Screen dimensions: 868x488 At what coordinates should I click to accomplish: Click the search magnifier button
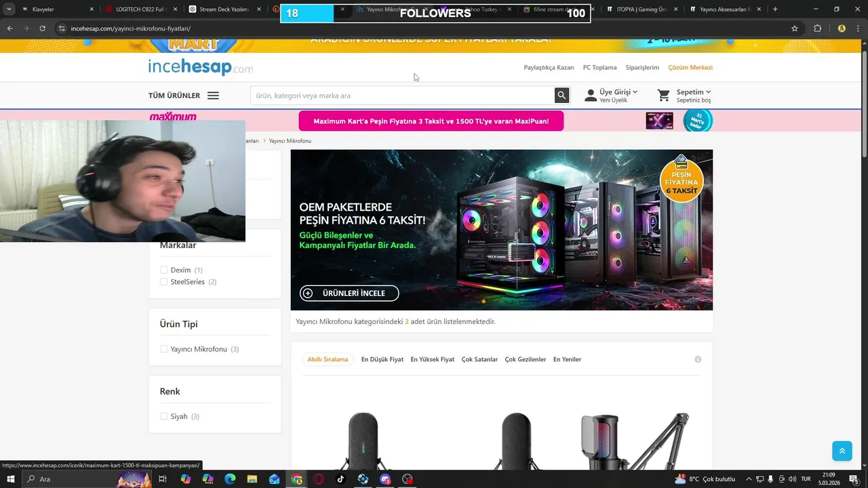(x=561, y=96)
